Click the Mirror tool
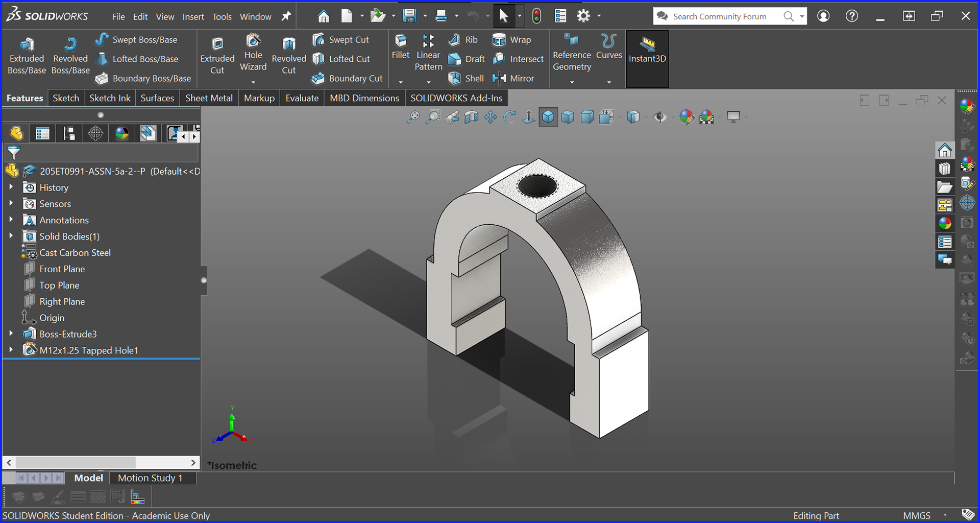The image size is (980, 523). [513, 79]
